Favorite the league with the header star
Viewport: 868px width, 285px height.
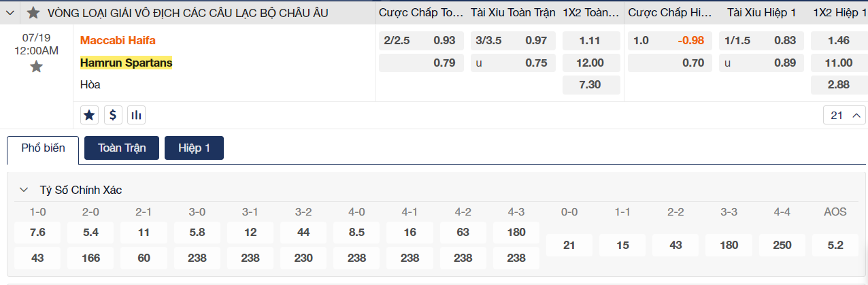[x=33, y=12]
